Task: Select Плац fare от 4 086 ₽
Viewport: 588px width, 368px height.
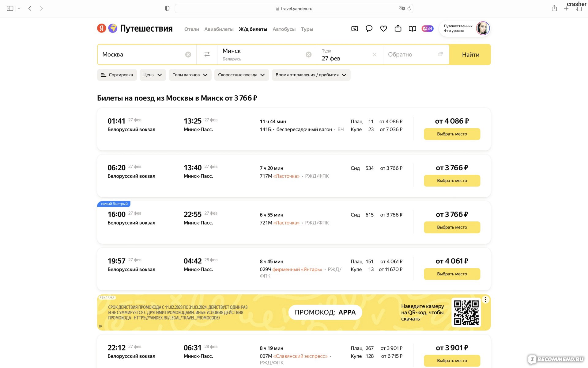Action: coord(377,121)
